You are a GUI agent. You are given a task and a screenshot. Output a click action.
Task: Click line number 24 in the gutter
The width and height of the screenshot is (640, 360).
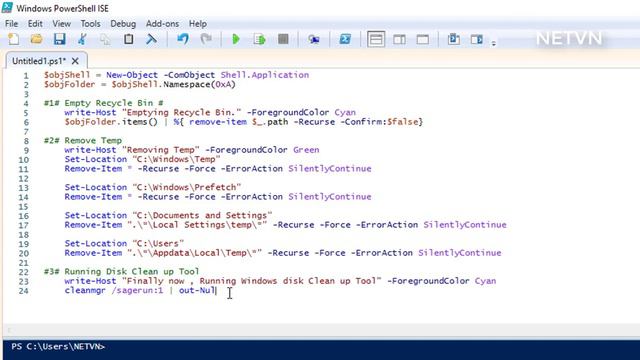(x=24, y=291)
